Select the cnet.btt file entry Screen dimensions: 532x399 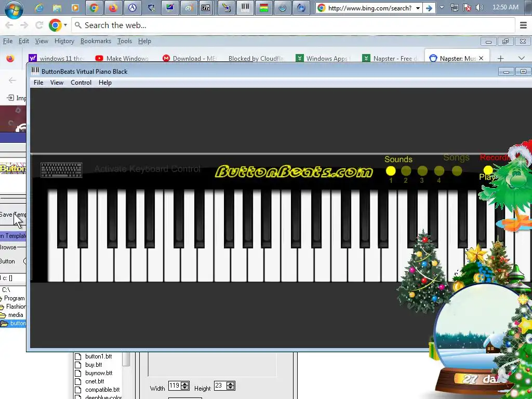point(95,381)
